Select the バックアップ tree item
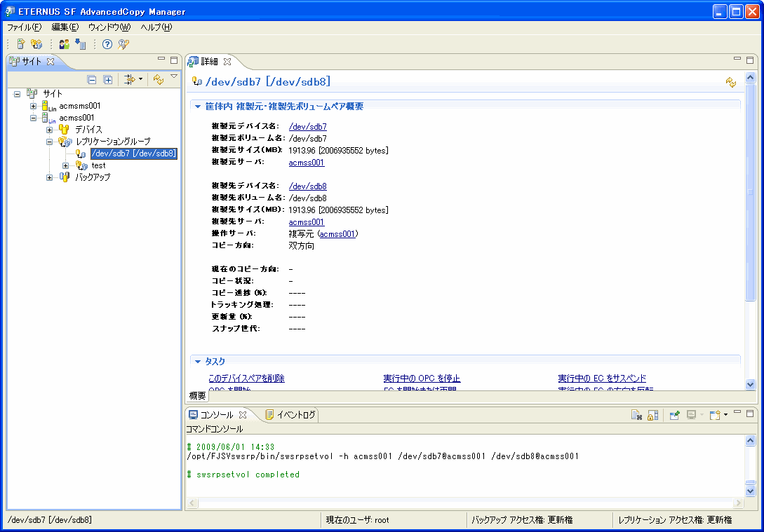The image size is (764, 532). click(x=93, y=177)
